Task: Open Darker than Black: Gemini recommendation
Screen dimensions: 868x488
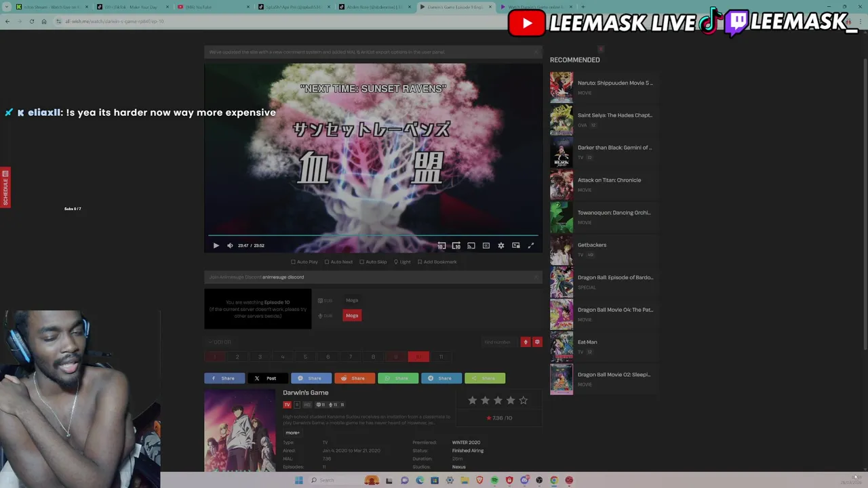Action: tap(602, 152)
